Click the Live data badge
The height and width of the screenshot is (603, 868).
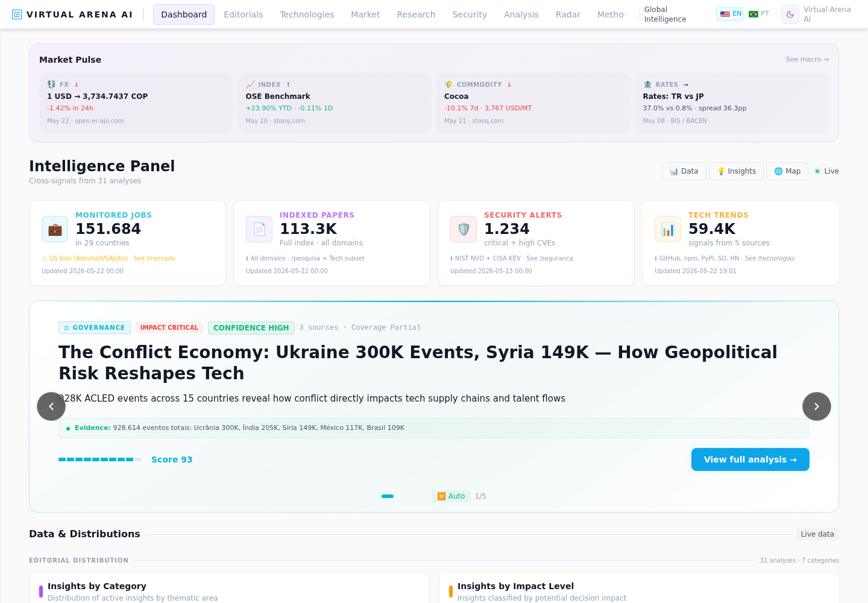click(817, 534)
